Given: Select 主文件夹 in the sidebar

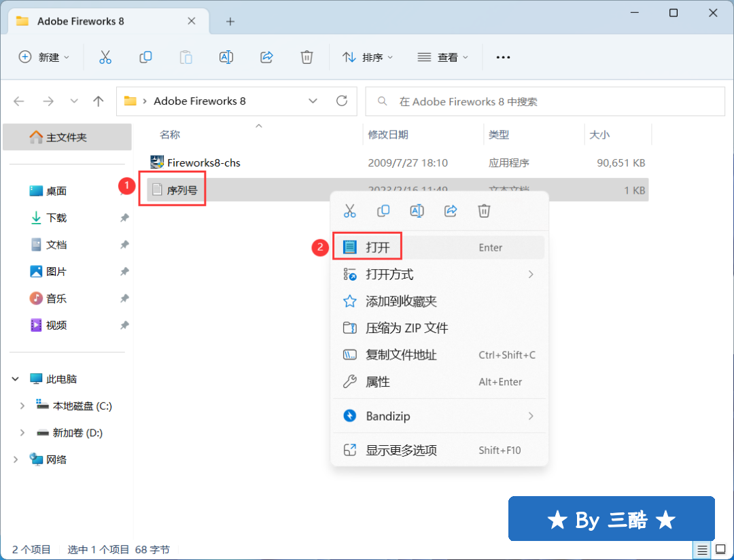Looking at the screenshot, I should (x=67, y=137).
